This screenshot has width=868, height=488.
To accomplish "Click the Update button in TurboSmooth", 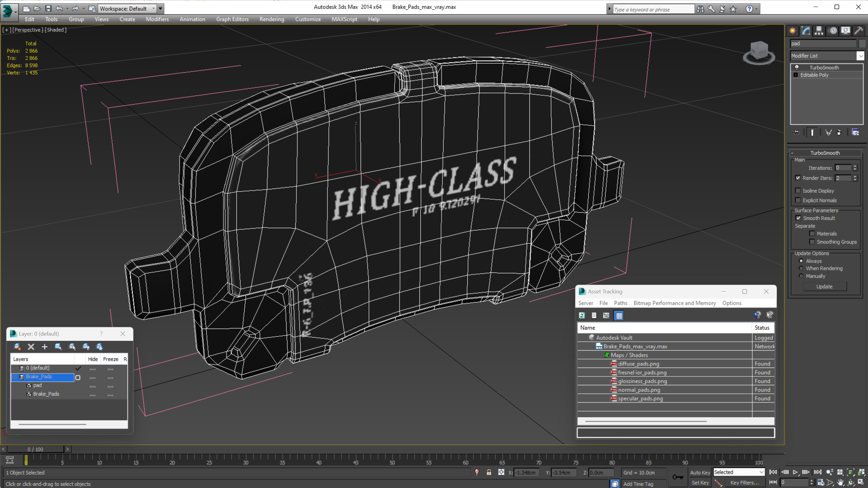I will tap(824, 287).
